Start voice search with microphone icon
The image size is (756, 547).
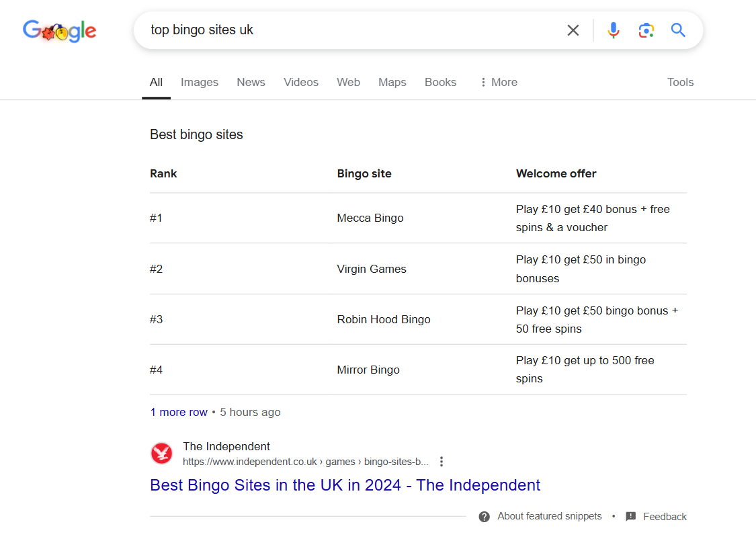pos(614,30)
